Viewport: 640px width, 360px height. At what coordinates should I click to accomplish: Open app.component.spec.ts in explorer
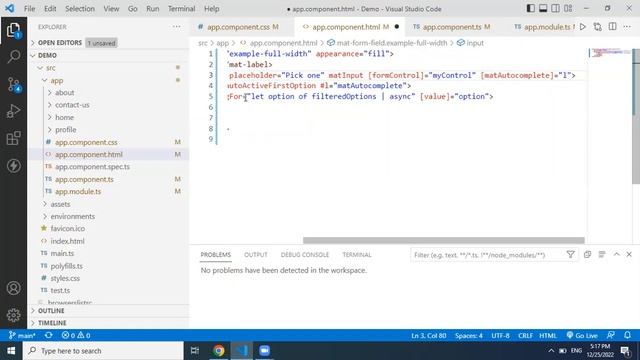click(92, 167)
